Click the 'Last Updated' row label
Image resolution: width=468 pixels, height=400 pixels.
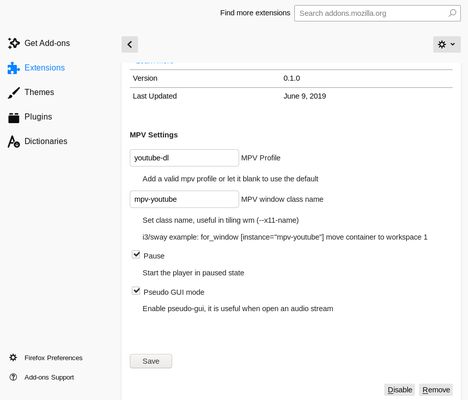pyautogui.click(x=155, y=96)
